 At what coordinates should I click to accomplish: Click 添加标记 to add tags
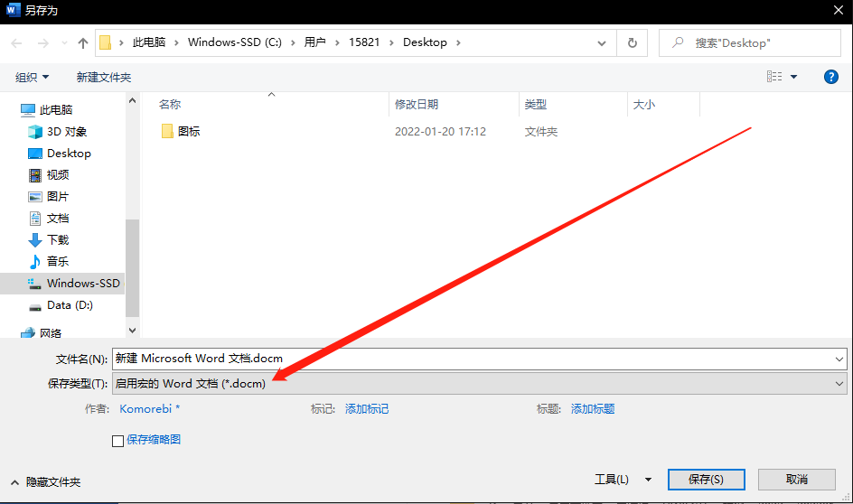click(x=367, y=408)
